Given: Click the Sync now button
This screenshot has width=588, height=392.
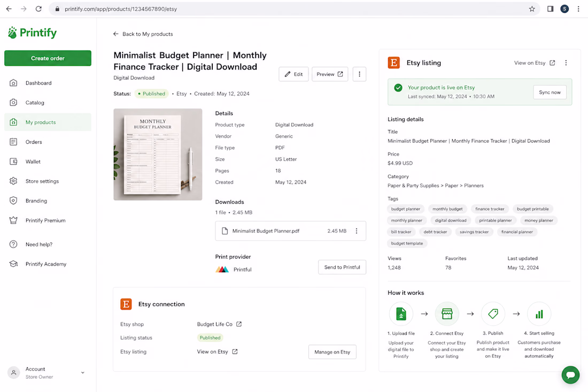Looking at the screenshot, I should 550,93.
